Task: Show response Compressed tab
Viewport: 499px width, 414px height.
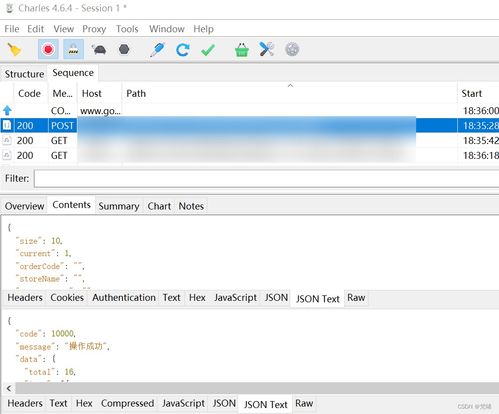Action: click(127, 403)
